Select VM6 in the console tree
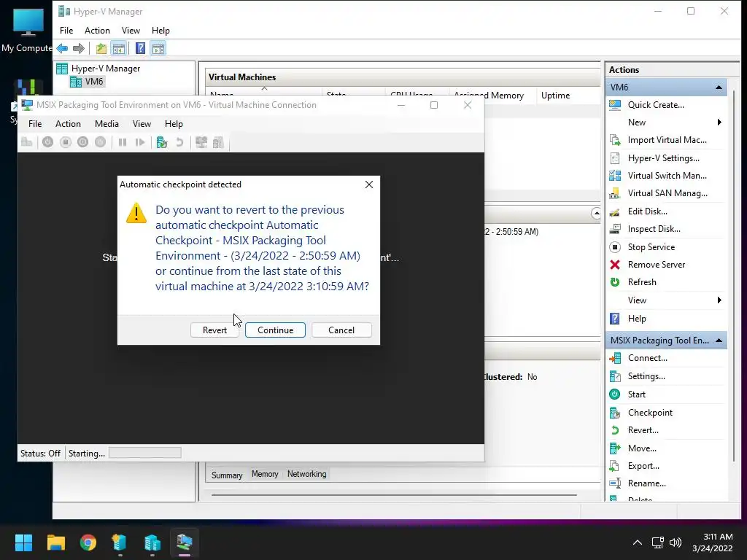This screenshot has height=560, width=747. (x=94, y=82)
